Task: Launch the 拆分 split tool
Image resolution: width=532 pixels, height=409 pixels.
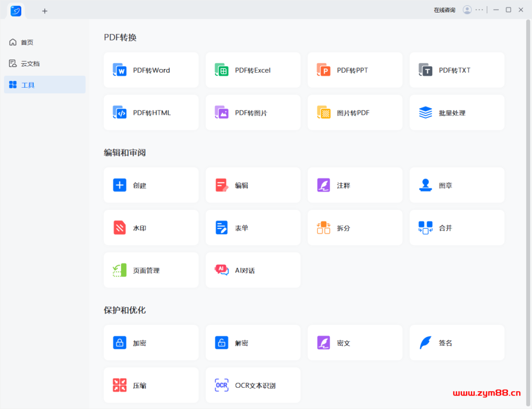Action: tap(354, 227)
